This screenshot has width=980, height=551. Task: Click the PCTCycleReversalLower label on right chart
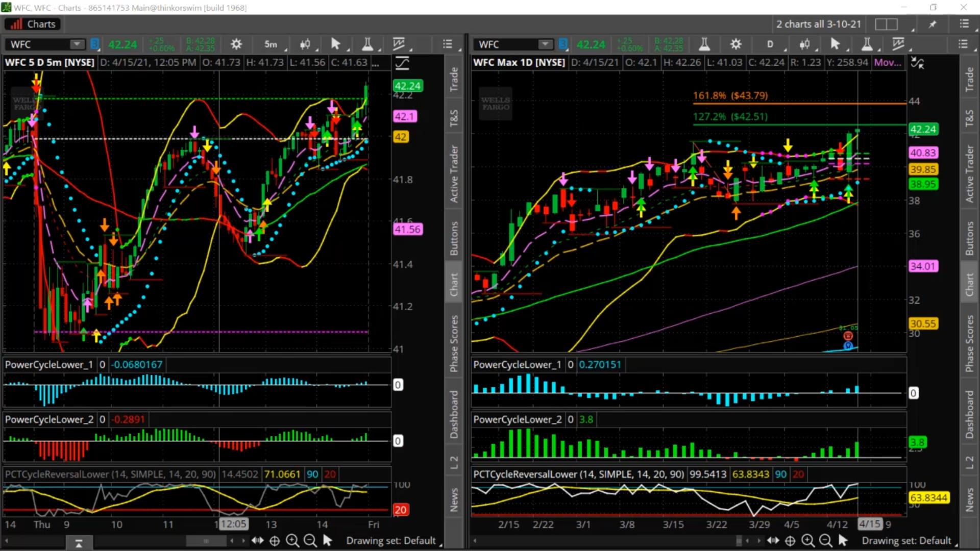[x=579, y=474]
